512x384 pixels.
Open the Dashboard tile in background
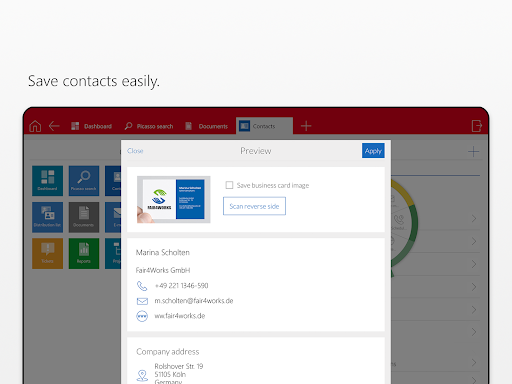pyautogui.click(x=47, y=181)
